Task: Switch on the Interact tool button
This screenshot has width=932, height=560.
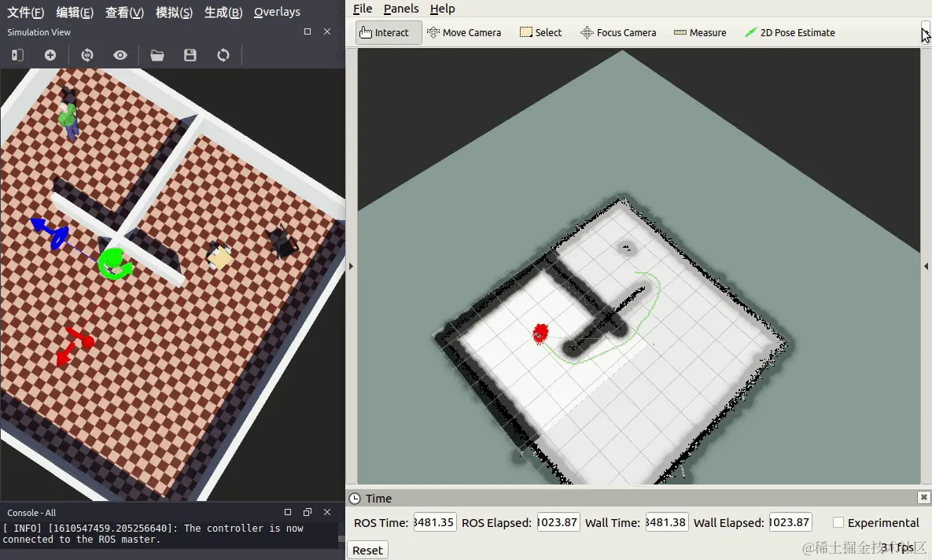Action: [389, 33]
